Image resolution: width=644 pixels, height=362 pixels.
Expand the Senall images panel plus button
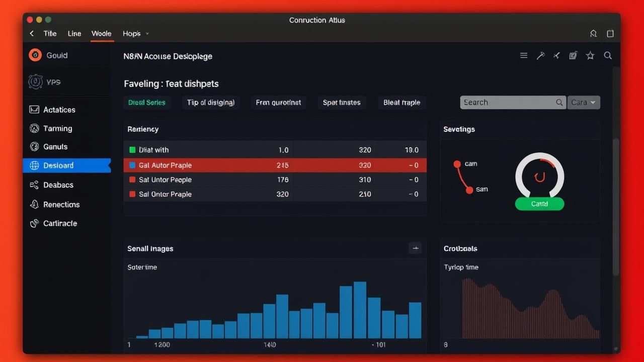pos(415,248)
